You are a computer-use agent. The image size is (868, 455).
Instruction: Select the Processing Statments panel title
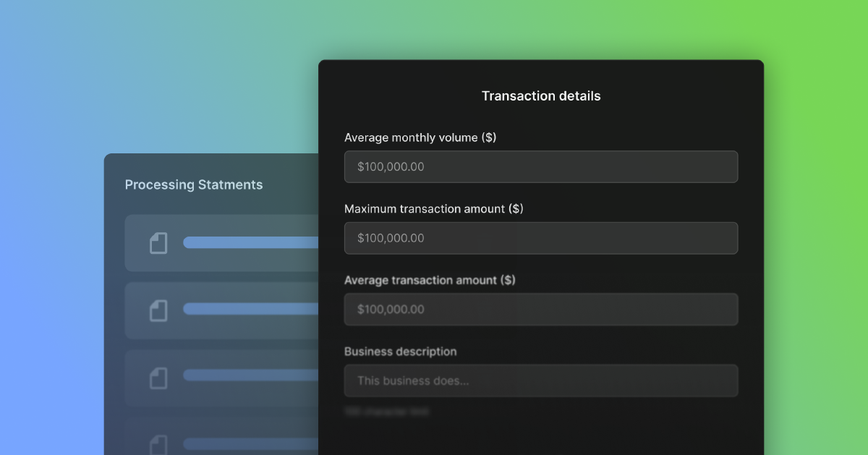coord(194,184)
